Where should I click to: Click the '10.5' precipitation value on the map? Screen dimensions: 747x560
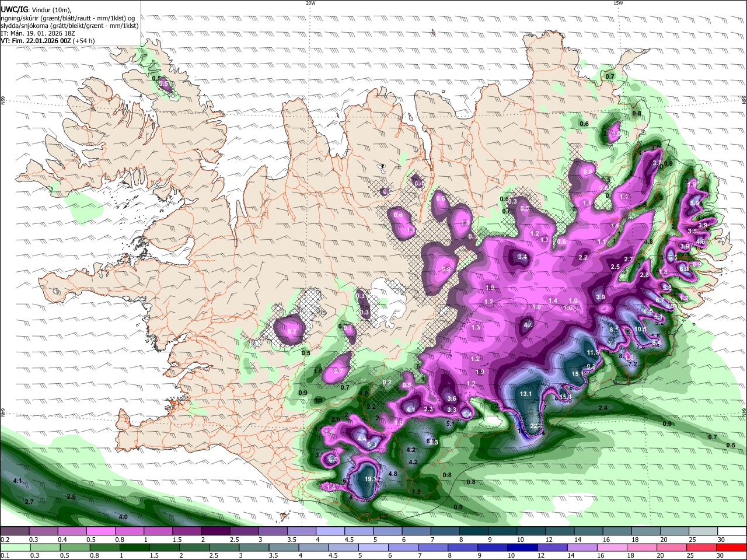pyautogui.click(x=640, y=328)
